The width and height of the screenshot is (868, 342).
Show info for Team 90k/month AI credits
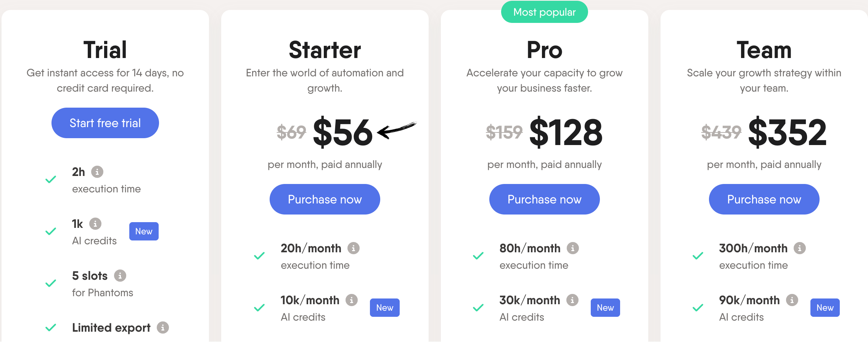(x=792, y=300)
